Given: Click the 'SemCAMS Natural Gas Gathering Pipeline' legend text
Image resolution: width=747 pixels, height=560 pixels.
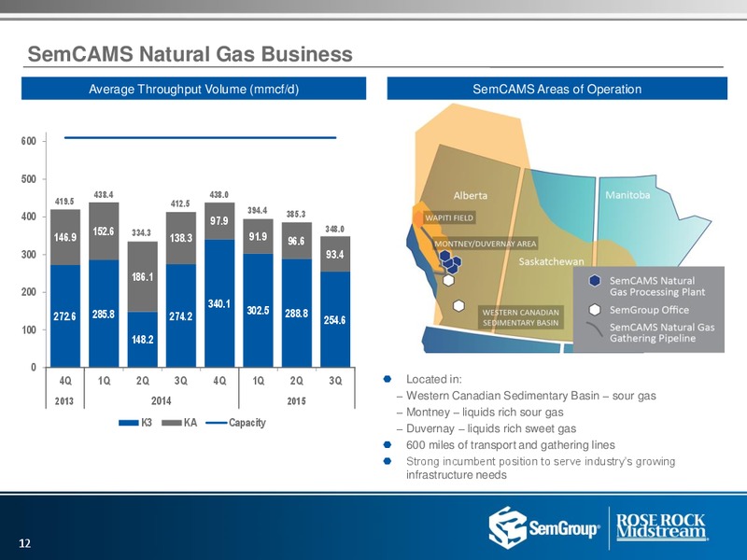Looking at the screenshot, I should coord(662,332).
